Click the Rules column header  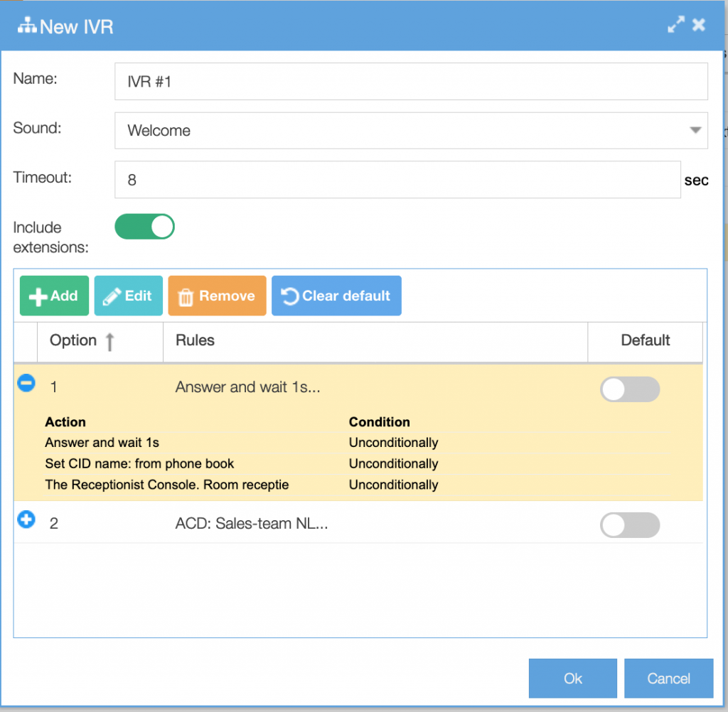pos(196,340)
